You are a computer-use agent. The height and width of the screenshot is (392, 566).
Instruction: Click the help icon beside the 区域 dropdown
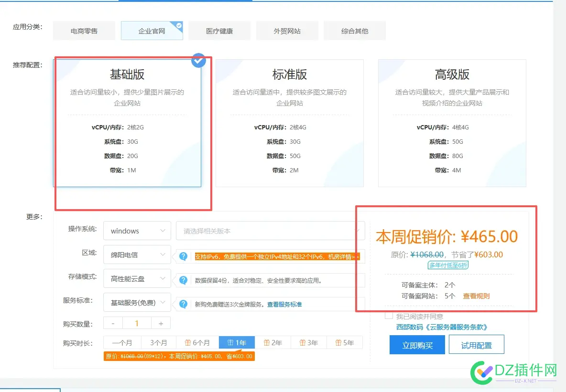pos(183,256)
